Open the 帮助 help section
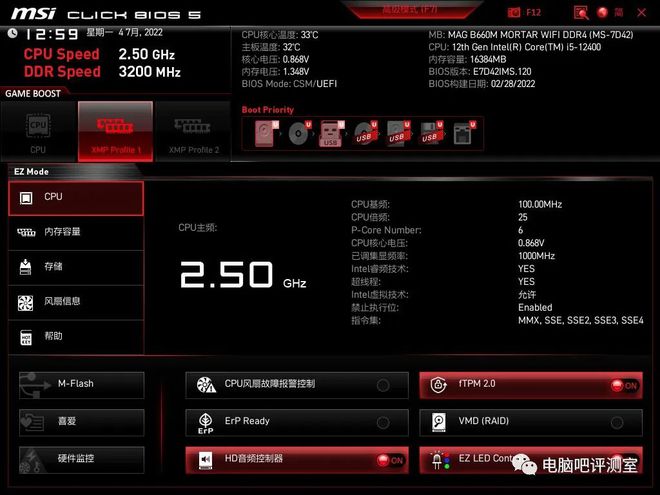The image size is (660, 495). coord(76,337)
